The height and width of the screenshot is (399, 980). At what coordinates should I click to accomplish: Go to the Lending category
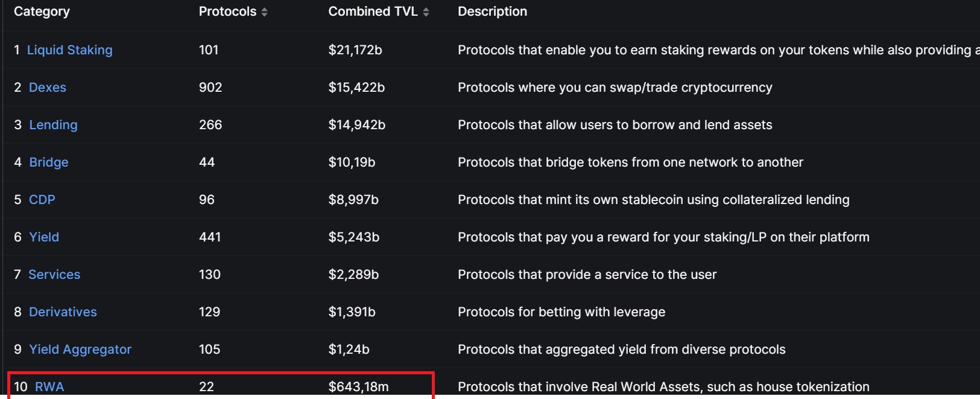pos(53,125)
